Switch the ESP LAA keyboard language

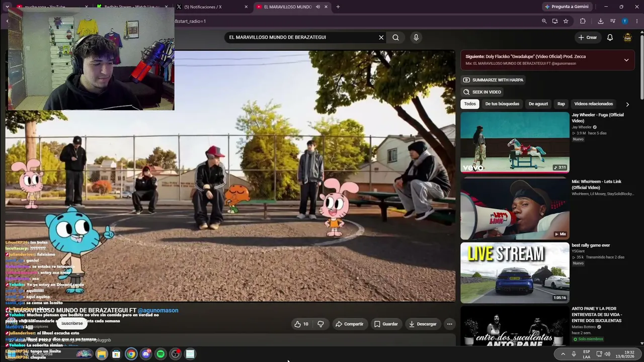pos(587,354)
